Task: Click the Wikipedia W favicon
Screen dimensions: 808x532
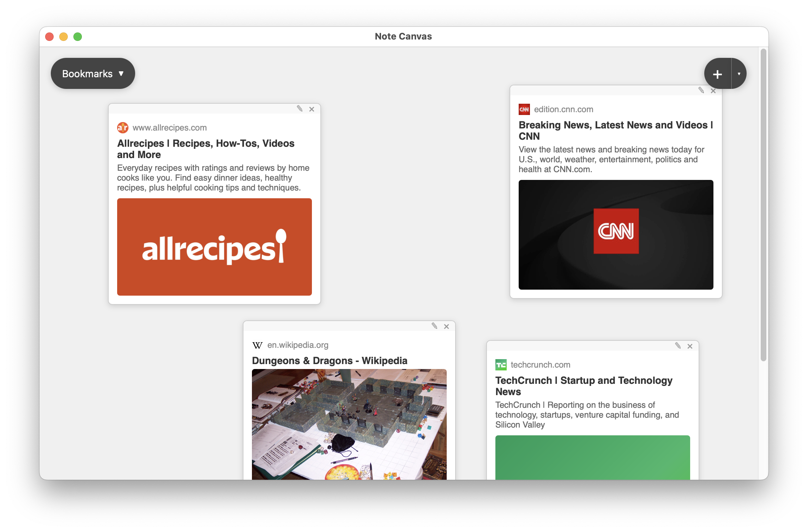Action: 258,345
